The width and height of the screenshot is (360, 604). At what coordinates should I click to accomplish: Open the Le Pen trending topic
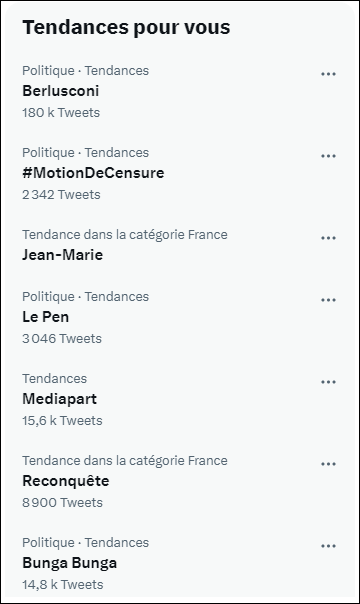click(45, 317)
